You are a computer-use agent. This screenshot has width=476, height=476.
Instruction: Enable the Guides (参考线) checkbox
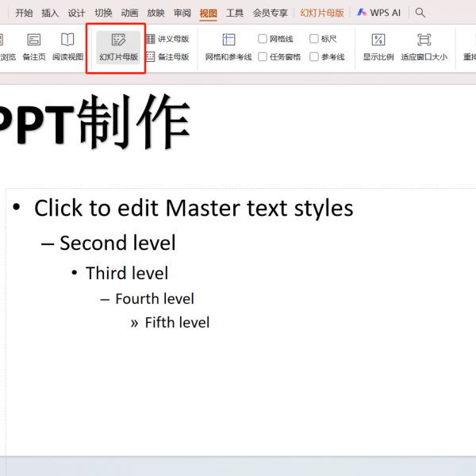314,57
